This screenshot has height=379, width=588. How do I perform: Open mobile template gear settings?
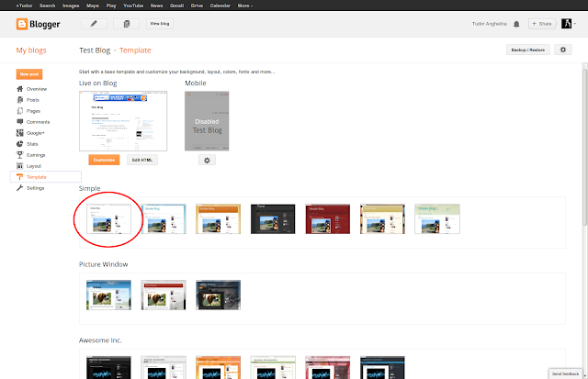click(x=207, y=161)
